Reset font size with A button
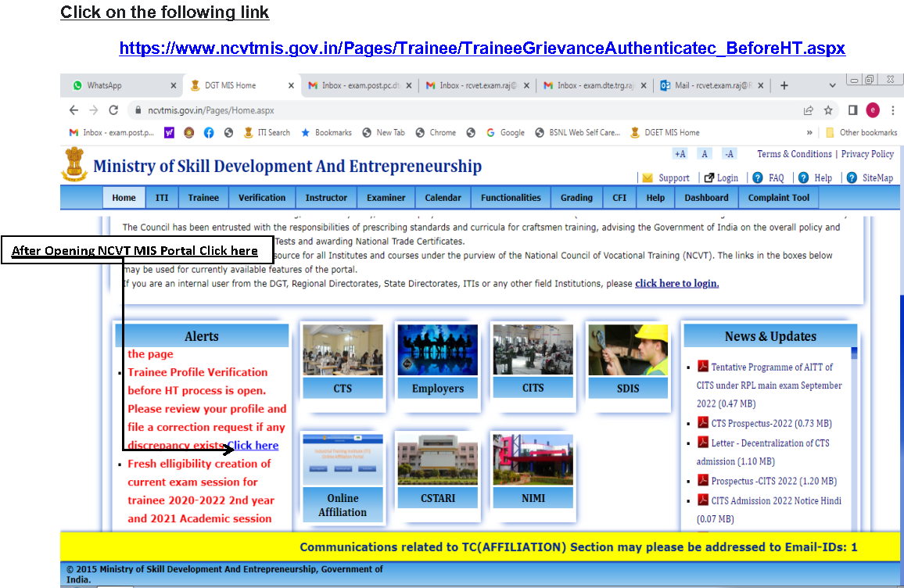 pos(705,154)
